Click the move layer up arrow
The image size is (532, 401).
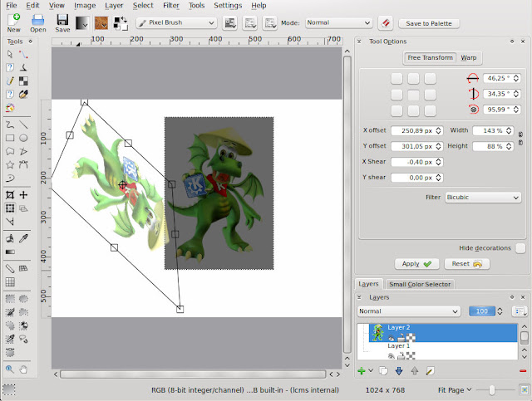click(x=415, y=371)
